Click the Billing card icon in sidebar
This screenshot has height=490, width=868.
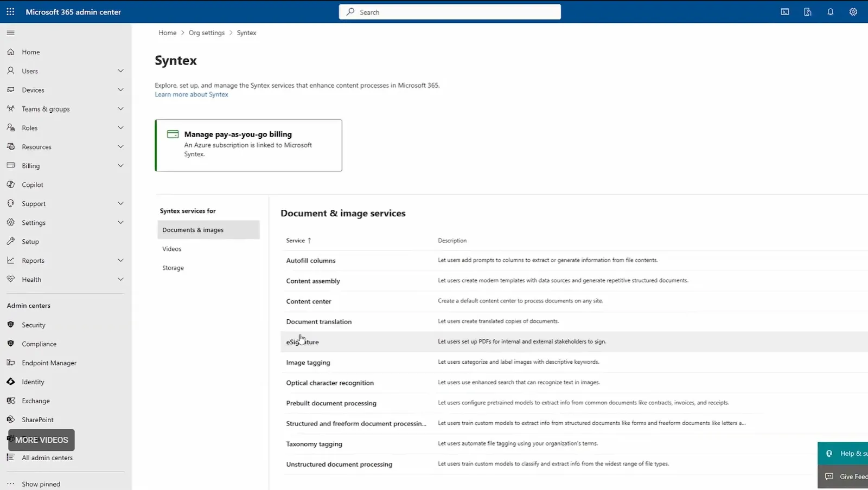coord(10,166)
